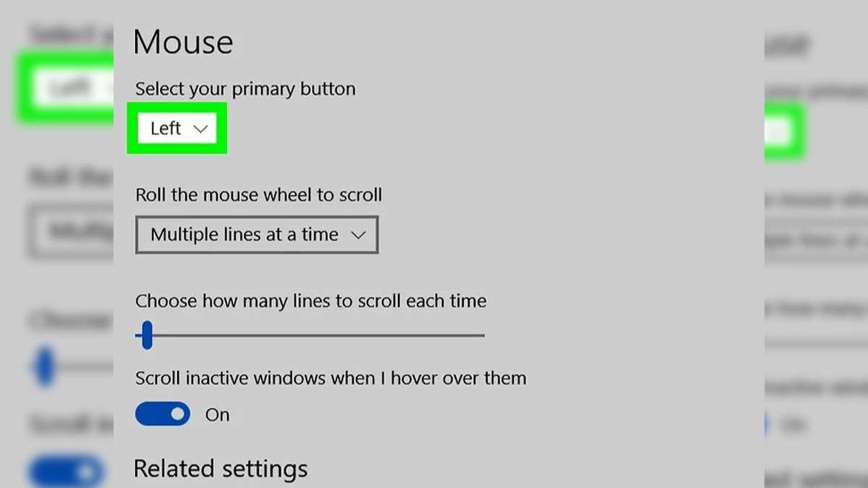Open the Left primary button dropdown
The height and width of the screenshot is (488, 868).
[177, 128]
